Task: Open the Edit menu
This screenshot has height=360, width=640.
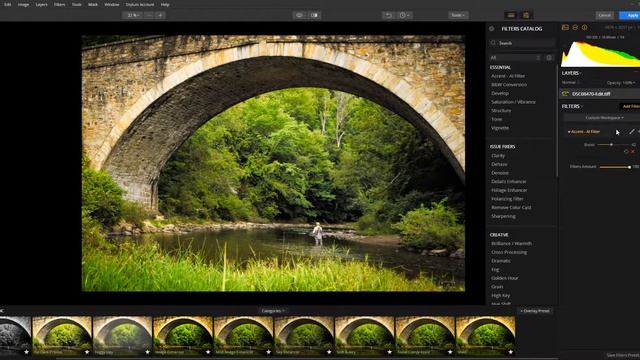Action: pyautogui.click(x=7, y=4)
